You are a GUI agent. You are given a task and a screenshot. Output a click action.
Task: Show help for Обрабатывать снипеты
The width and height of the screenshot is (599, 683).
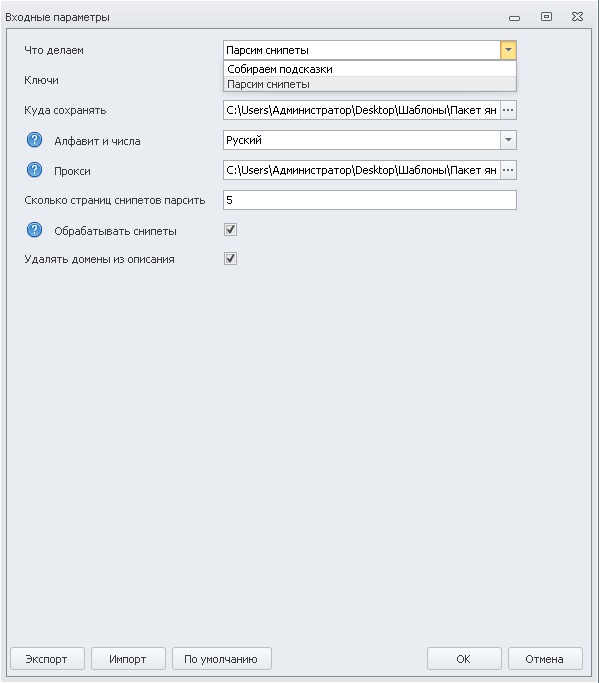click(x=34, y=230)
